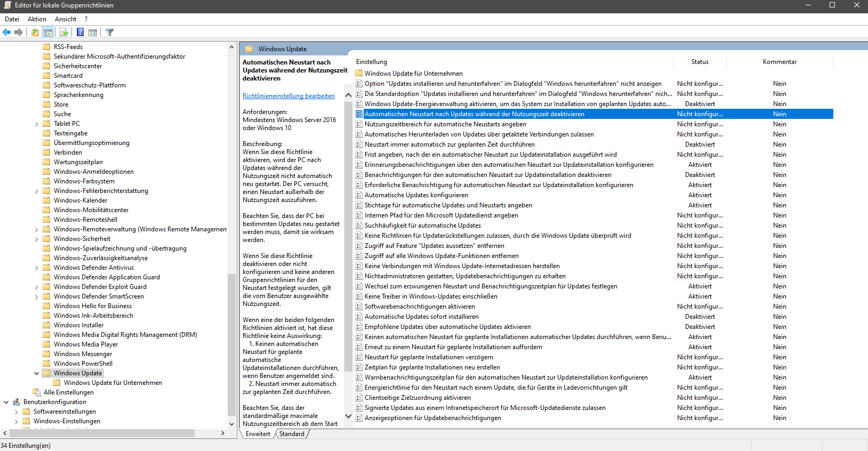This screenshot has width=868, height=451.
Task: Switch to the Erweitert tab
Action: 258,434
